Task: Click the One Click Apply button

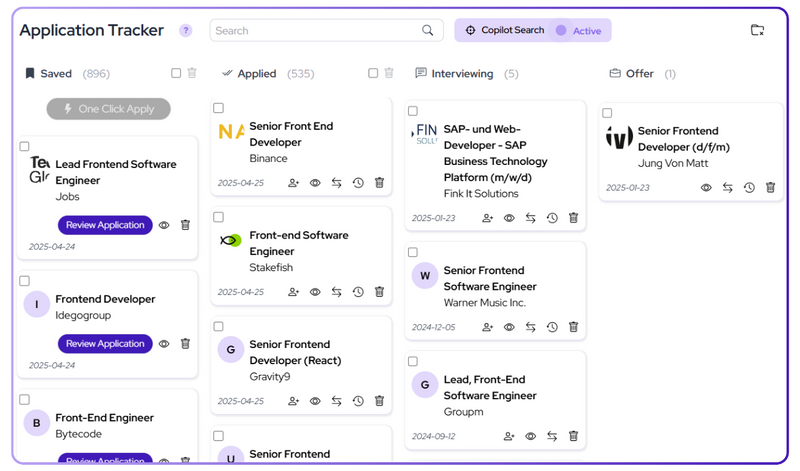Action: (x=109, y=109)
